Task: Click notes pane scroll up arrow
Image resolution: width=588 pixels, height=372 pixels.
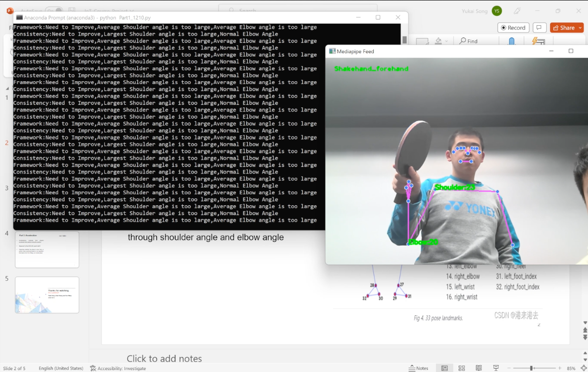Action: [x=585, y=353]
